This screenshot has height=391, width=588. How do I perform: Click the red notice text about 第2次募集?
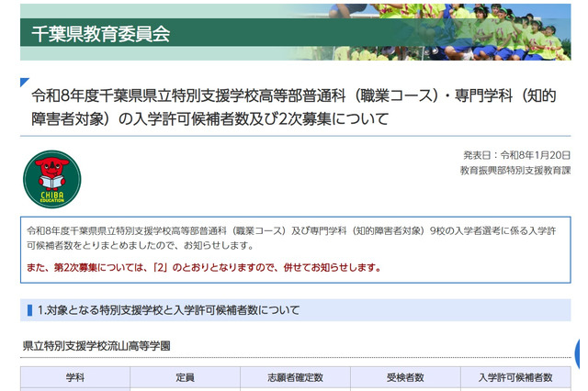pyautogui.click(x=204, y=267)
